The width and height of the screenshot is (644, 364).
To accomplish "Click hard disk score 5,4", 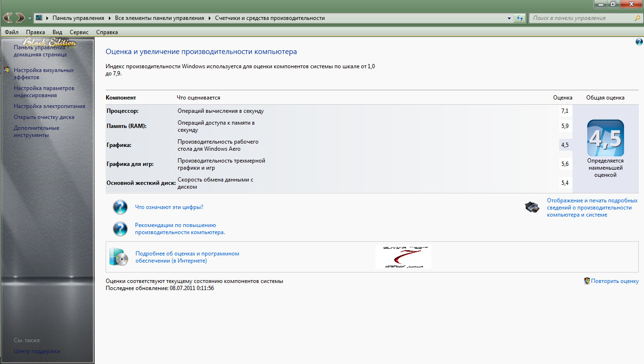I will 565,183.
